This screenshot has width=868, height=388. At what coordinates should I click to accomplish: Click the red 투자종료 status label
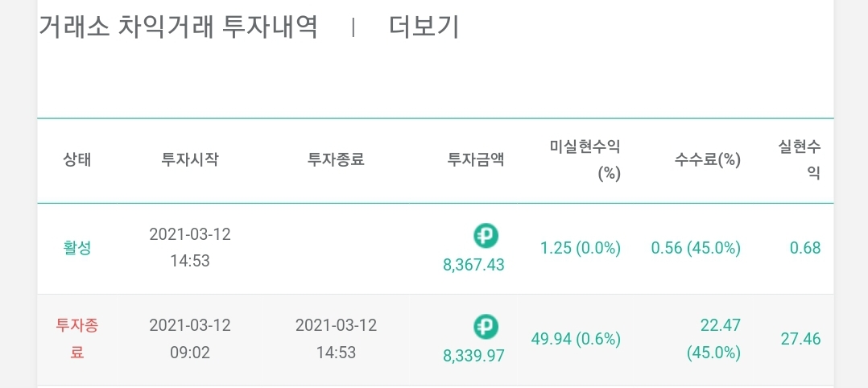click(77, 339)
